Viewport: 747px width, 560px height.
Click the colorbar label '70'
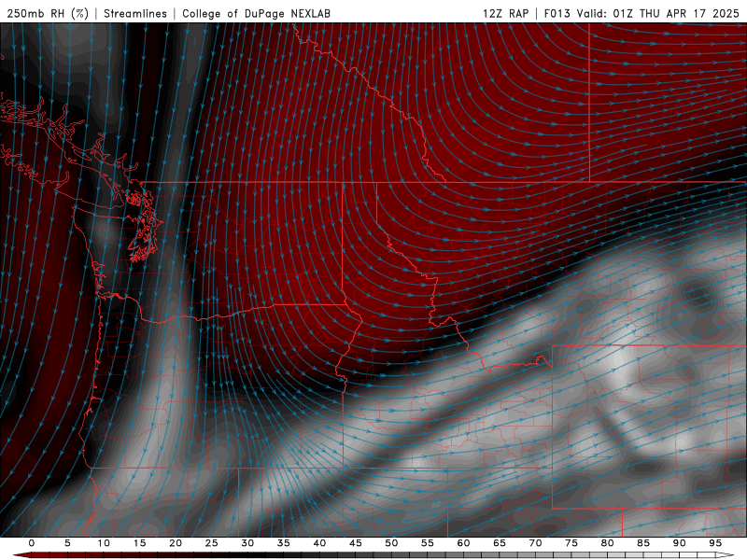(x=535, y=543)
